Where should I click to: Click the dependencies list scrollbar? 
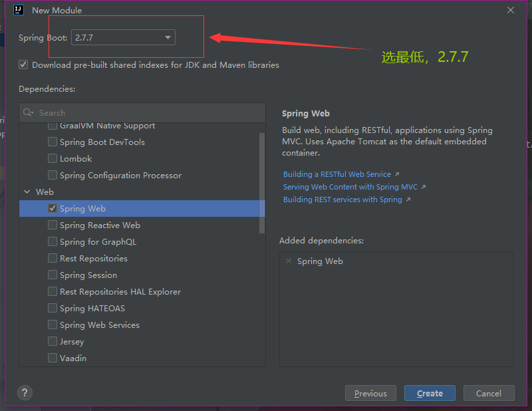coord(262,184)
